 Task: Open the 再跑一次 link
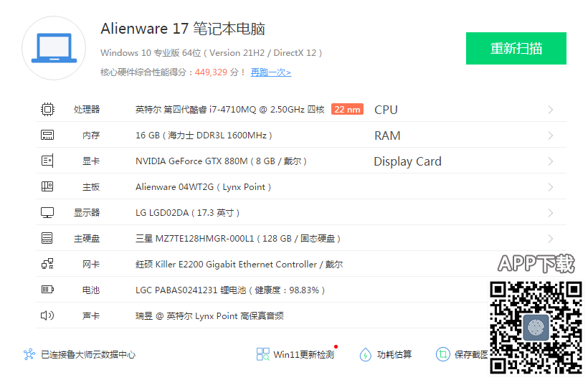[271, 72]
